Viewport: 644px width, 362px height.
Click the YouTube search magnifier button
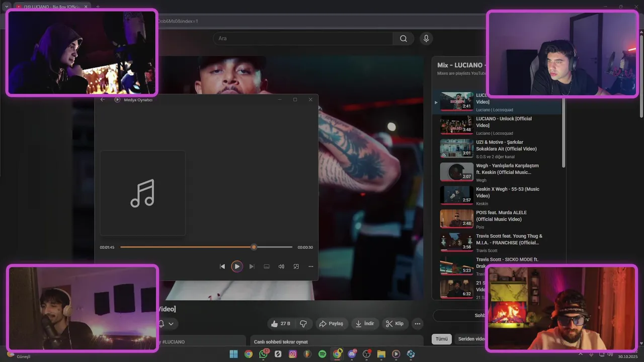pos(404,38)
